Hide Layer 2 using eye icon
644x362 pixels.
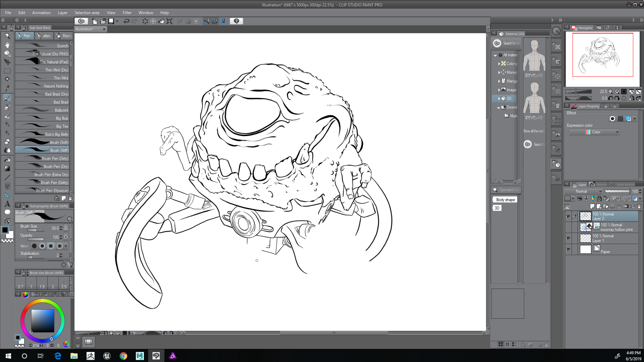tap(568, 217)
